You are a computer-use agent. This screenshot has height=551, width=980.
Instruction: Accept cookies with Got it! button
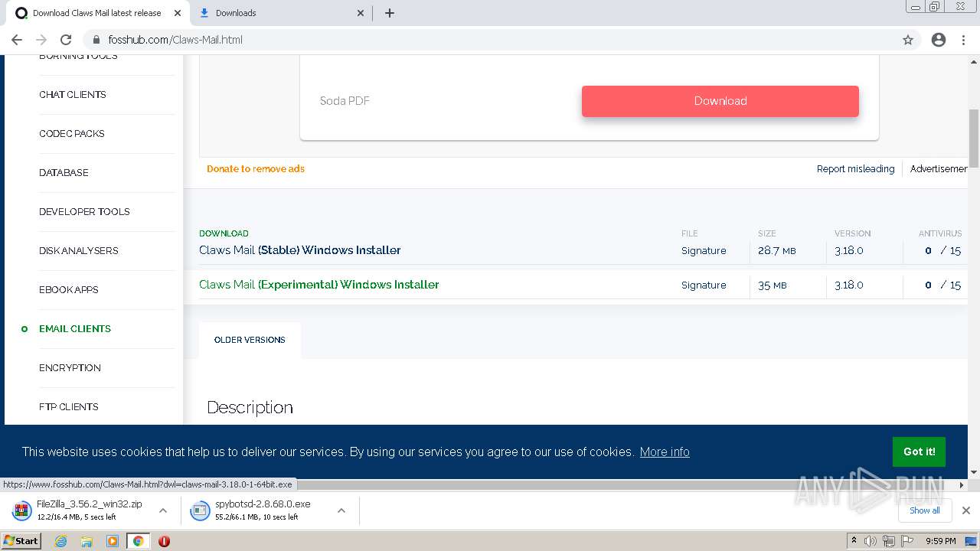point(919,452)
